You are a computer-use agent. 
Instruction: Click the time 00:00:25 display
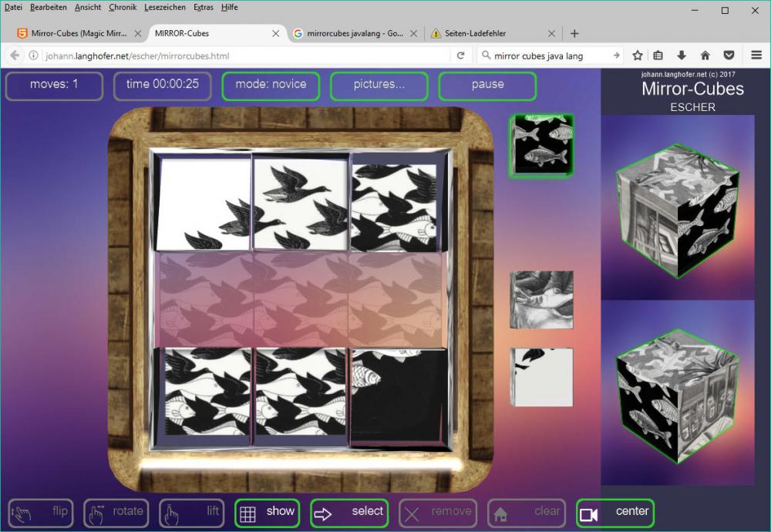point(163,86)
